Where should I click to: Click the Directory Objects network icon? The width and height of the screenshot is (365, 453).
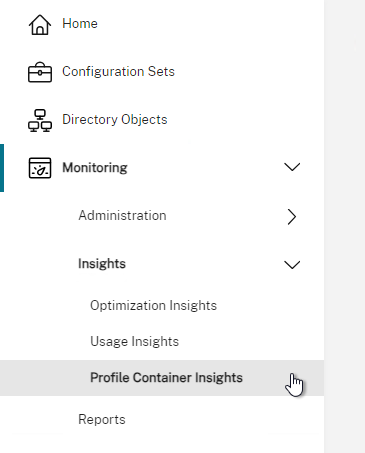coord(40,120)
